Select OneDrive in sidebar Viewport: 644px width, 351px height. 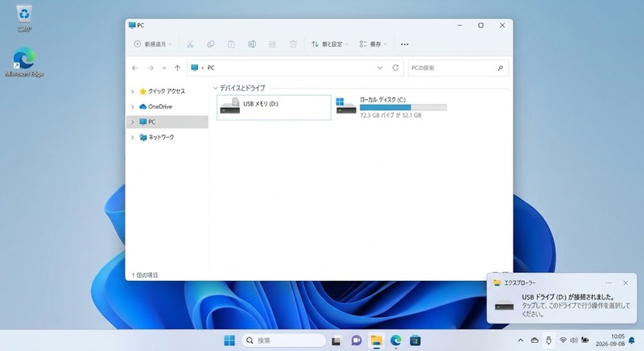[155, 107]
